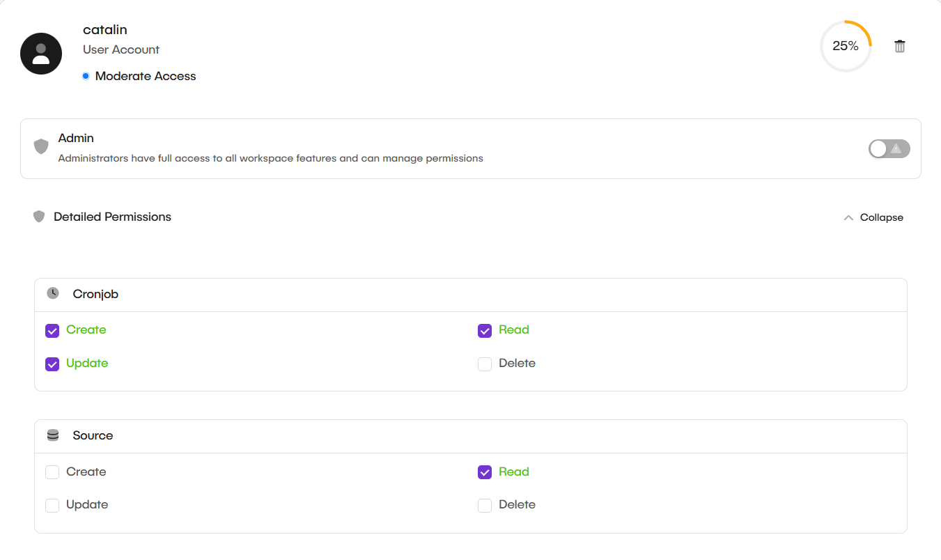Click the Source database icon
Screen dimensions: 941x560
[x=52, y=434]
